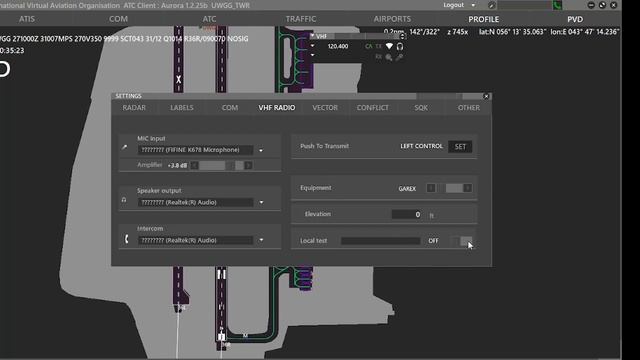640x360 pixels.
Task: Click the Equipment GAREX left arrow
Action: tap(431, 188)
